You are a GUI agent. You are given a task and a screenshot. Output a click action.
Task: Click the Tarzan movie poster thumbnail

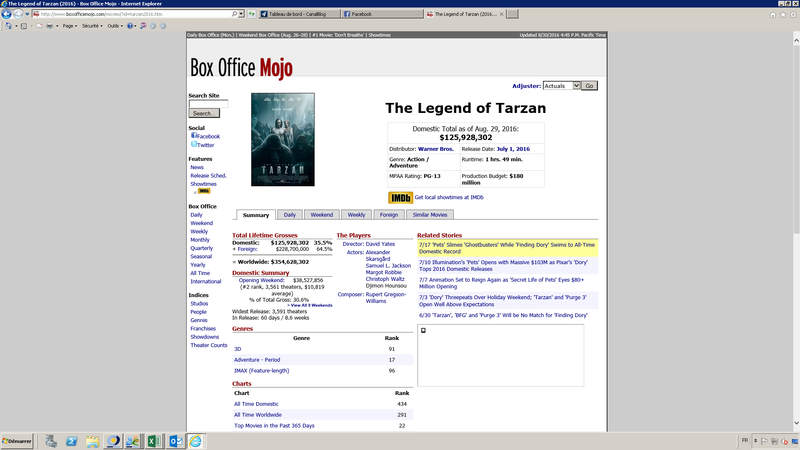pyautogui.click(x=283, y=139)
